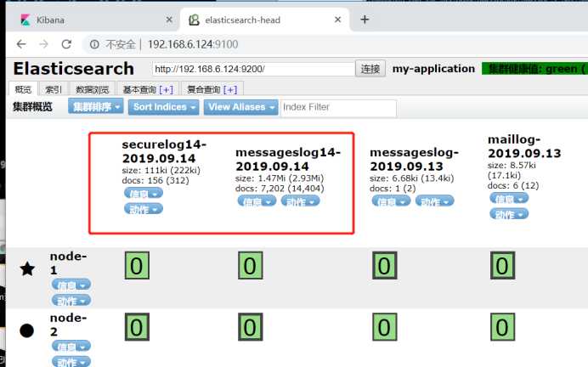The height and width of the screenshot is (367, 588).
Task: Click the elasticsearch-head tab favicon
Action: tap(194, 20)
